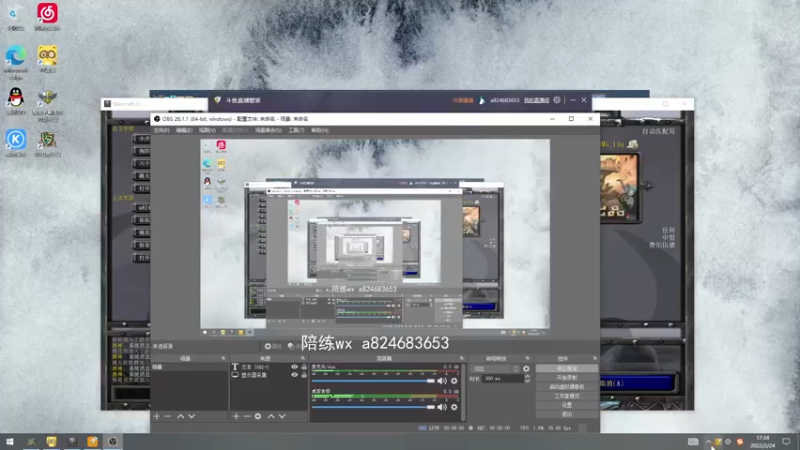Pop out the Scenes dock using its header icon

tap(223, 358)
